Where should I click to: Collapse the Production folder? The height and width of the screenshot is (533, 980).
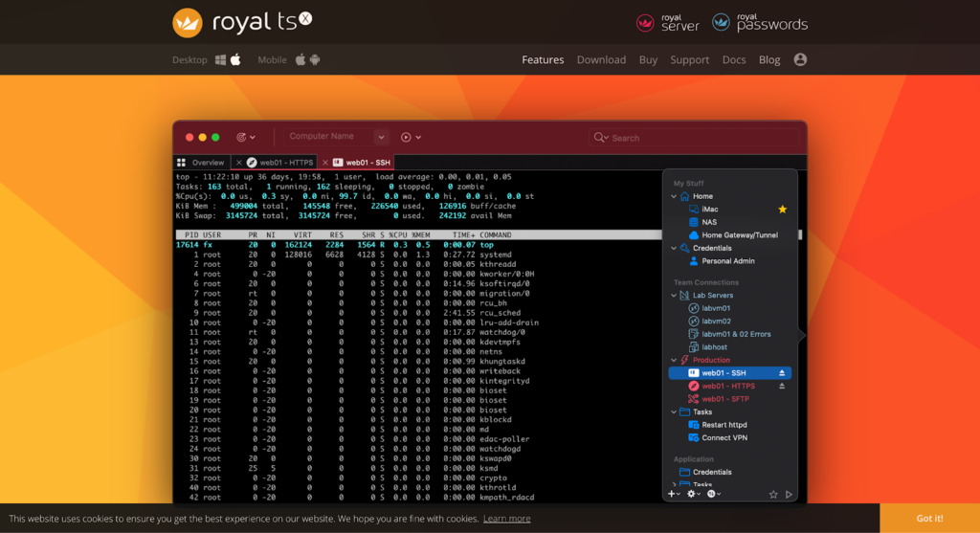click(x=674, y=361)
